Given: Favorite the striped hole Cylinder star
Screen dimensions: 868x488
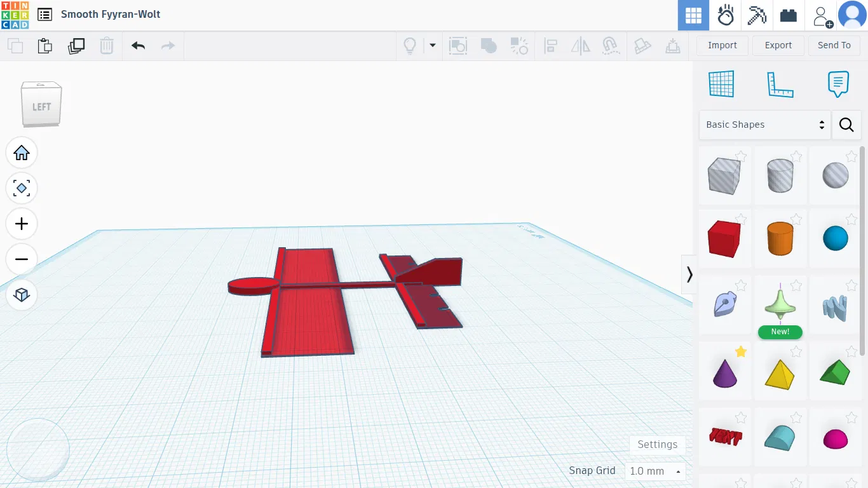Looking at the screenshot, I should (x=796, y=156).
